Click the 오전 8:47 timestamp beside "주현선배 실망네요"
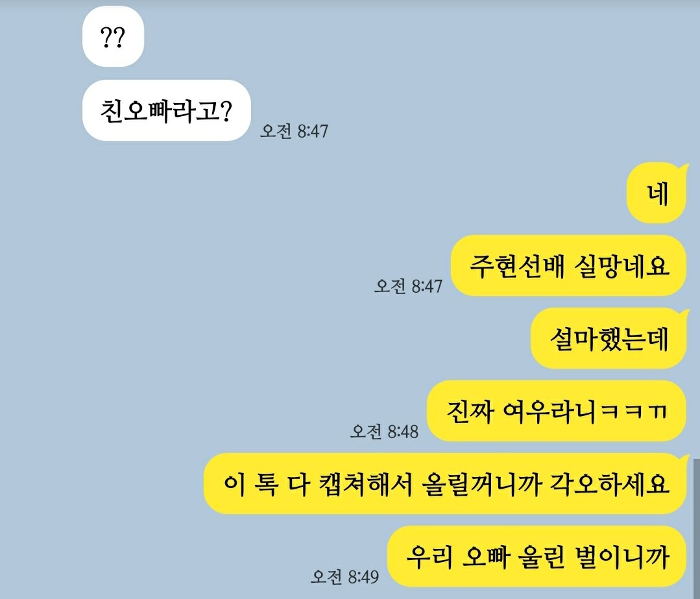The width and height of the screenshot is (700, 599). pos(408,286)
